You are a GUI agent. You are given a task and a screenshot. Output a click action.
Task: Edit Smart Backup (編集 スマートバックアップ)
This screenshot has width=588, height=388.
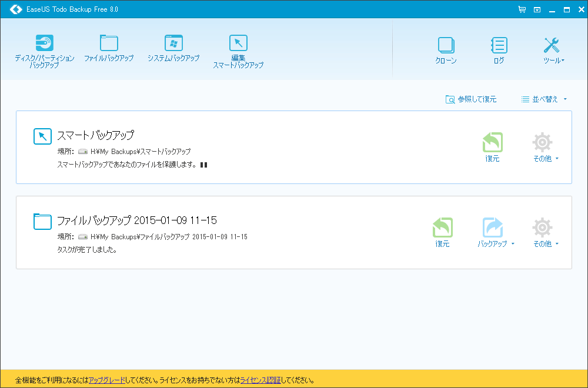(238, 51)
